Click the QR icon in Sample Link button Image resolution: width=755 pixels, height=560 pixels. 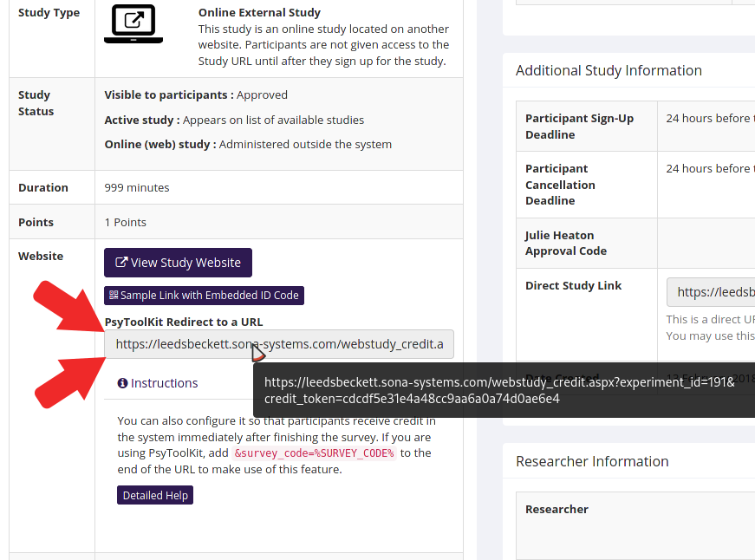(x=114, y=295)
